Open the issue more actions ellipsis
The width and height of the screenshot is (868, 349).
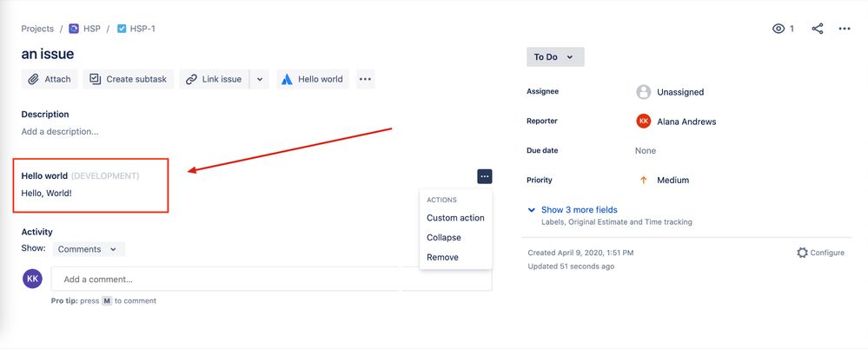coord(845,29)
